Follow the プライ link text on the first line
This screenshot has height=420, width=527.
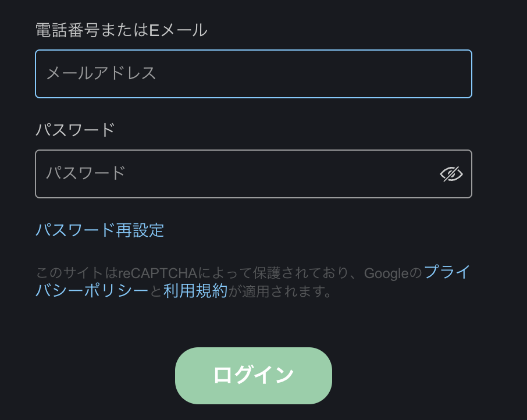(447, 272)
